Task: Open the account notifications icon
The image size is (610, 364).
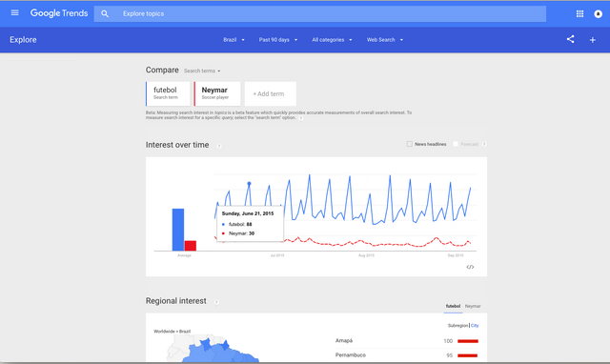Action: click(x=598, y=13)
